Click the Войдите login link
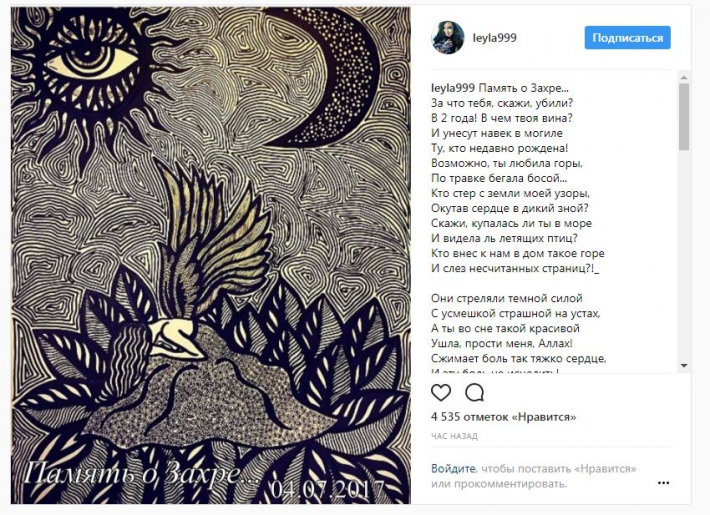 pos(453,468)
